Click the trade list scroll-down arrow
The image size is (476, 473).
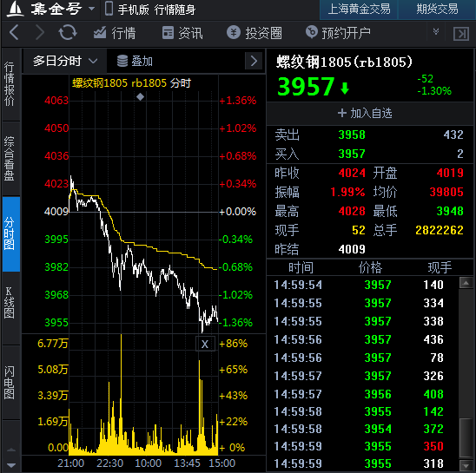[x=466, y=465]
